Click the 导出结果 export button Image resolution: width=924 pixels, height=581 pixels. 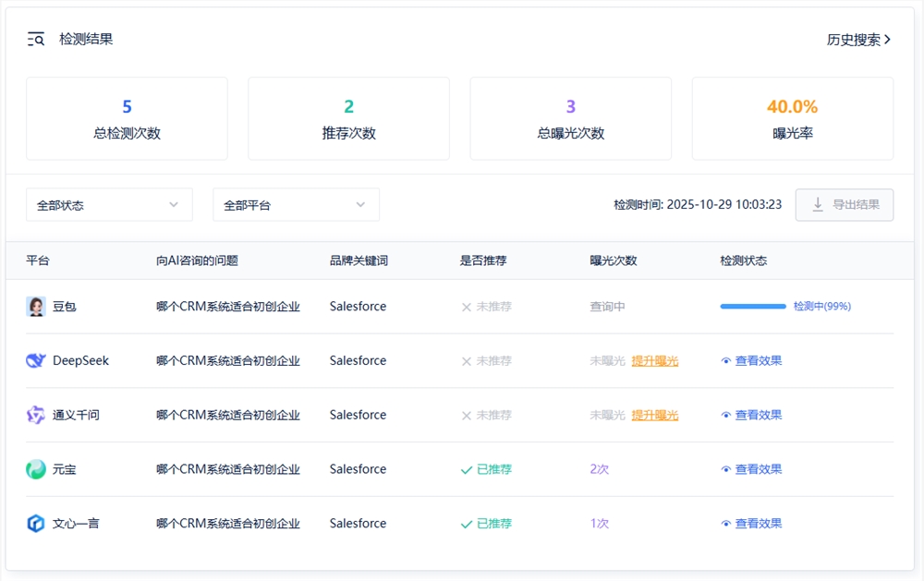coord(844,205)
